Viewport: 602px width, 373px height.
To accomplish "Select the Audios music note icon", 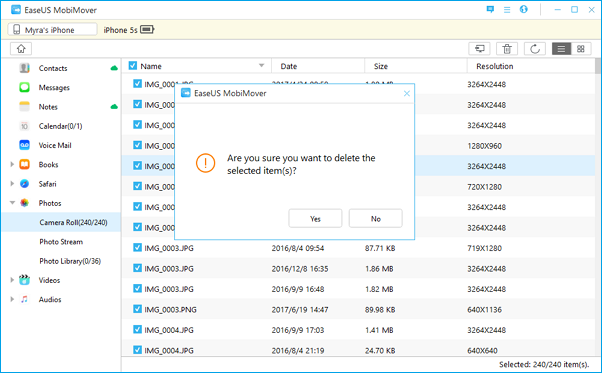I will tap(25, 299).
